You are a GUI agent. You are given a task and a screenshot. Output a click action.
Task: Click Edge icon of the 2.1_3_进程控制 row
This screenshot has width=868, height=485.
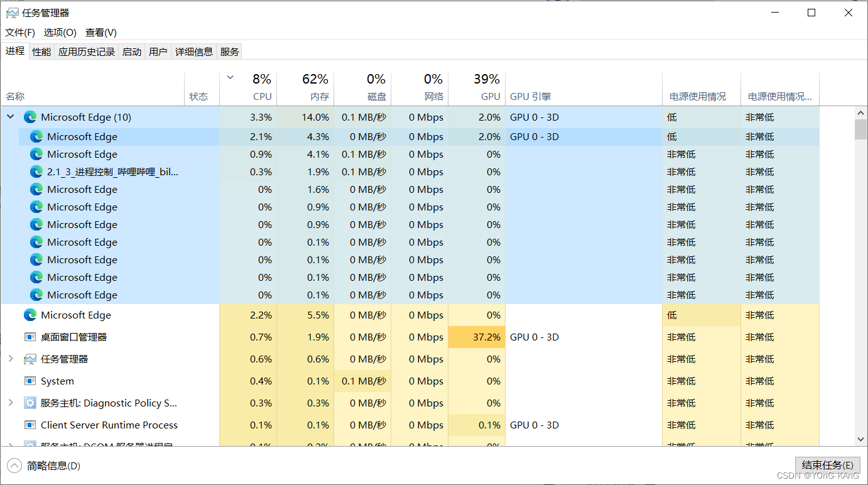tap(36, 172)
